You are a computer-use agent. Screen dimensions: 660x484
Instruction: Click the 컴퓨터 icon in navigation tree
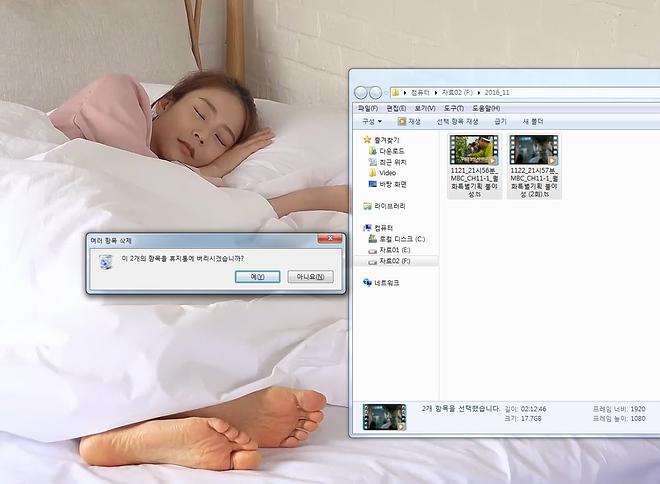[x=367, y=228]
